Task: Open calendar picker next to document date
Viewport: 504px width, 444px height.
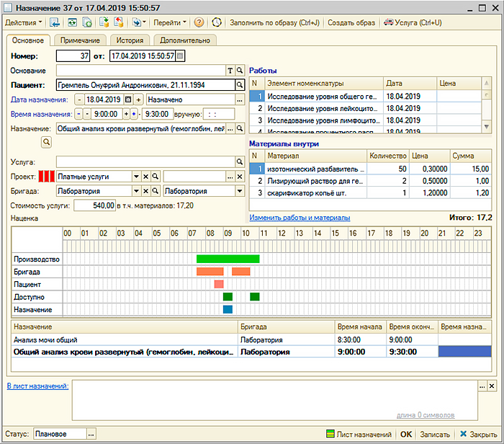Action: pos(180,55)
